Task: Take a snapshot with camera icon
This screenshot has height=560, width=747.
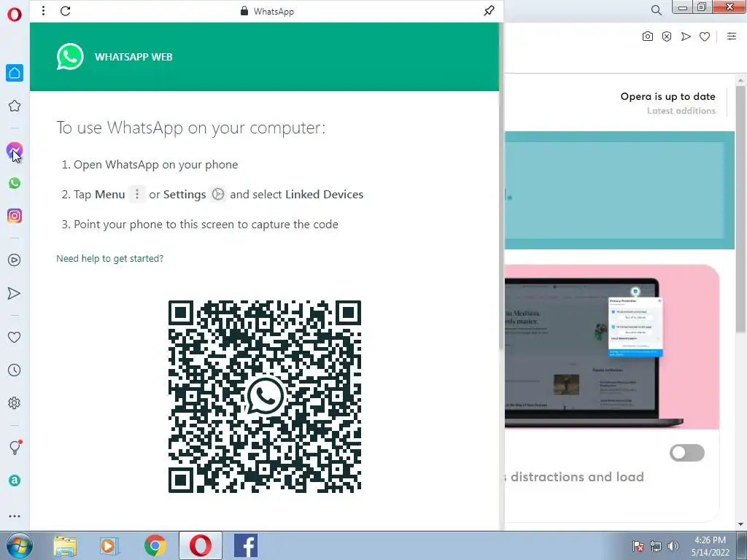Action: click(x=648, y=36)
